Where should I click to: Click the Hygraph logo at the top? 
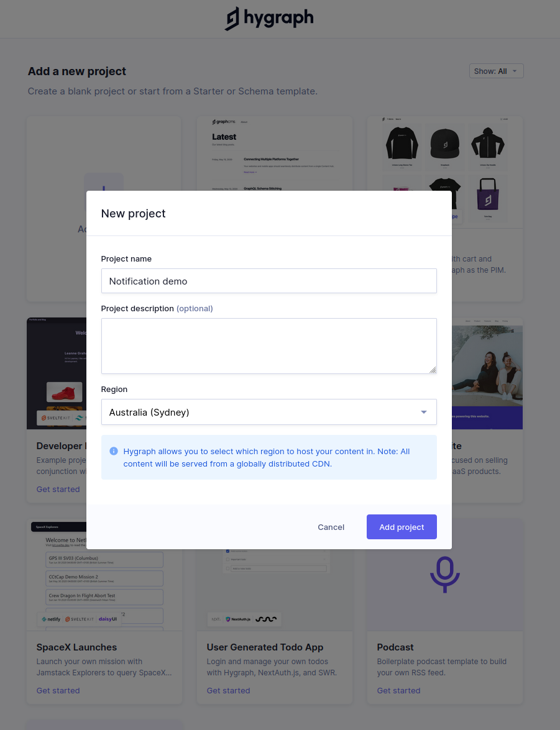[x=269, y=19]
